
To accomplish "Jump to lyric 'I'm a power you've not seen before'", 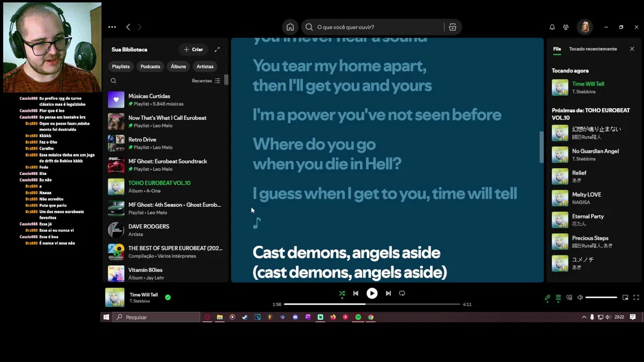I will pos(376,115).
